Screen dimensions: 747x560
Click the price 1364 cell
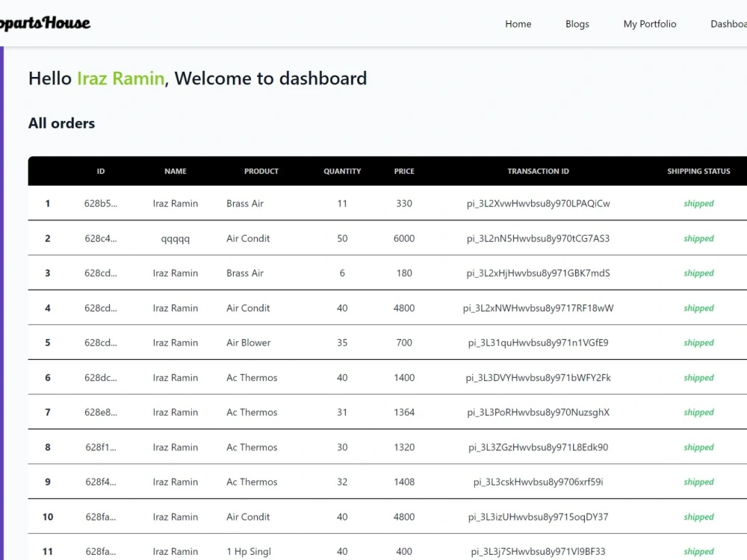(x=404, y=412)
